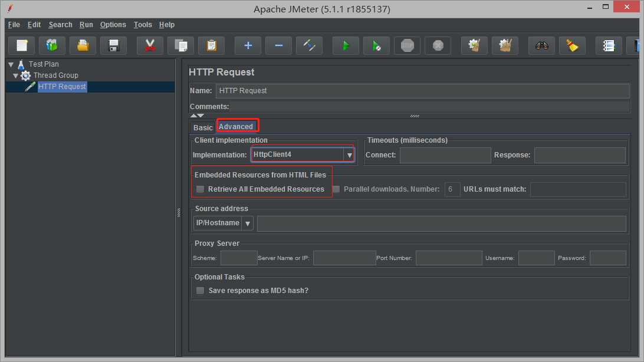
Task: Click the Search binoculars icon
Action: [x=542, y=45]
